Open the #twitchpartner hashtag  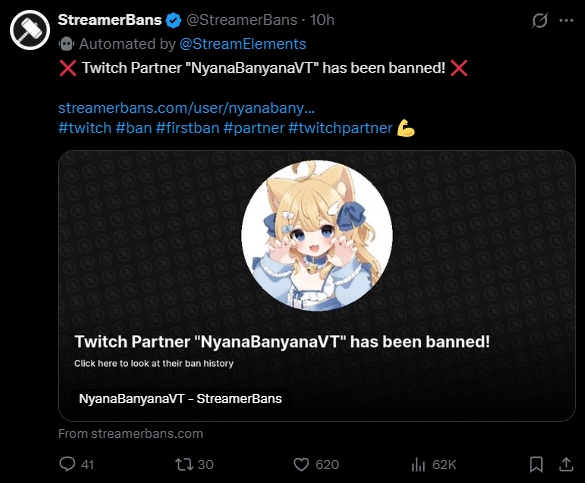[x=341, y=128]
